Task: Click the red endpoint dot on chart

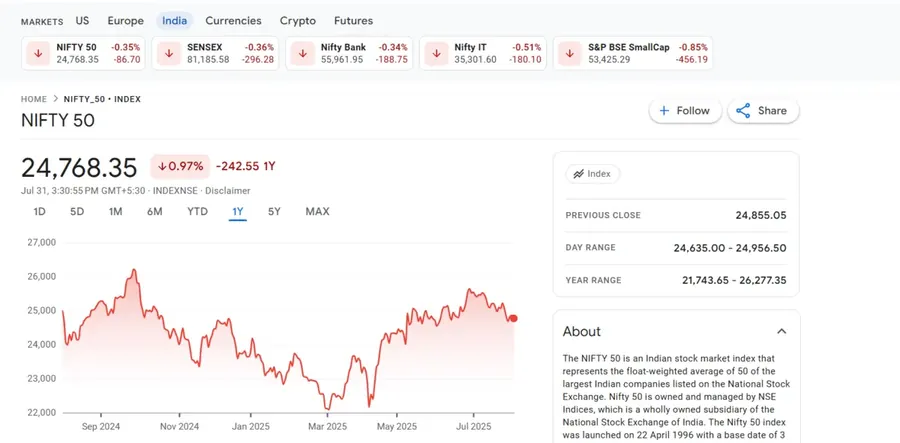Action: pyautogui.click(x=513, y=318)
